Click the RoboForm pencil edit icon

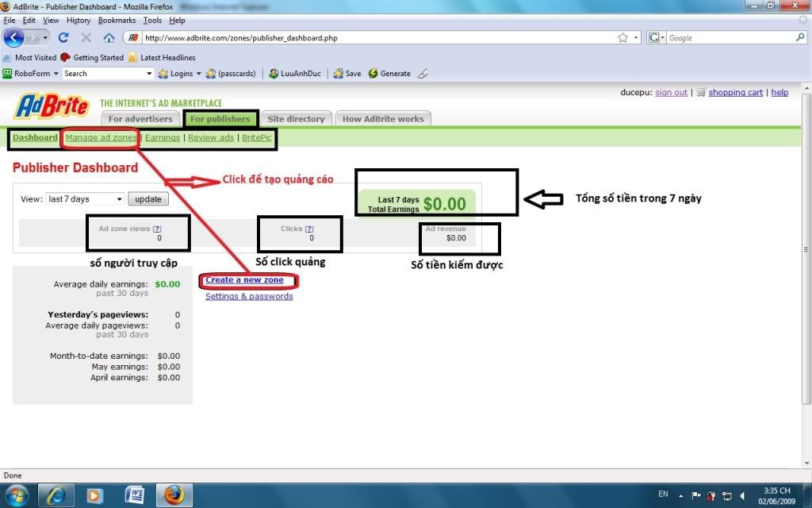(423, 74)
